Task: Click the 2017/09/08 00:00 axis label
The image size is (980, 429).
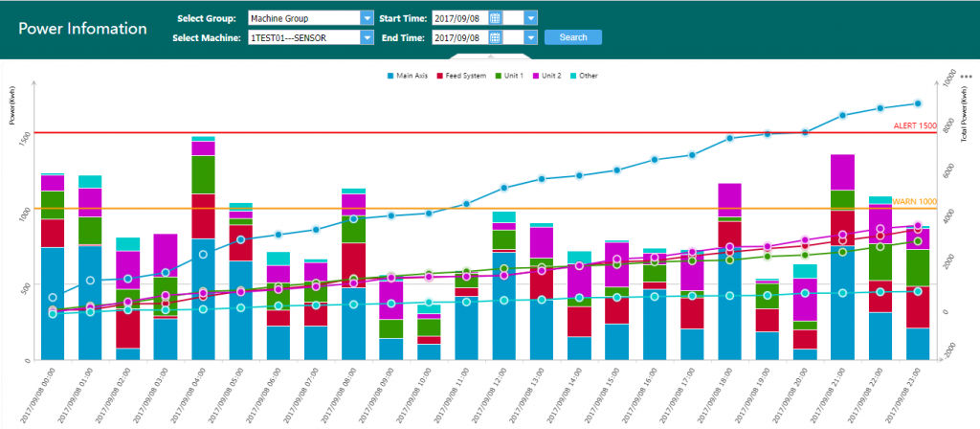Action: pyautogui.click(x=38, y=394)
